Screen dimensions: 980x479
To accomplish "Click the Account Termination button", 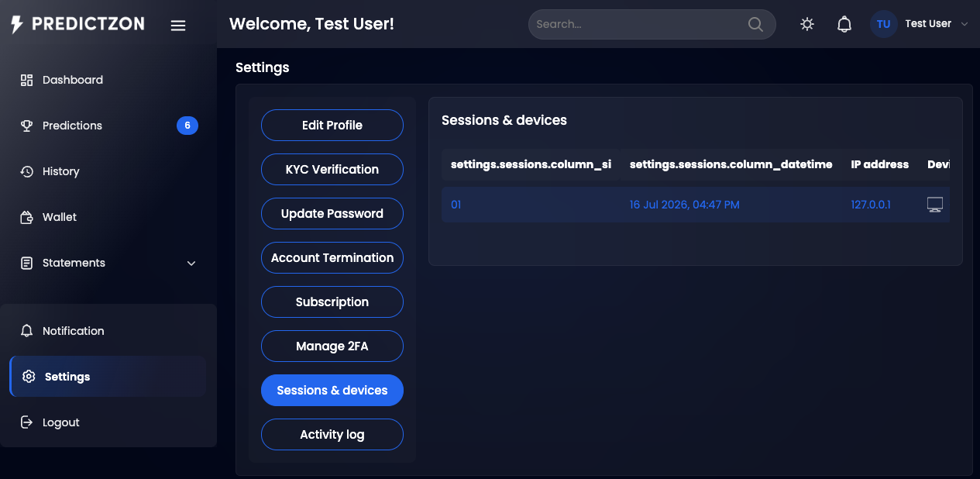I will tap(332, 257).
